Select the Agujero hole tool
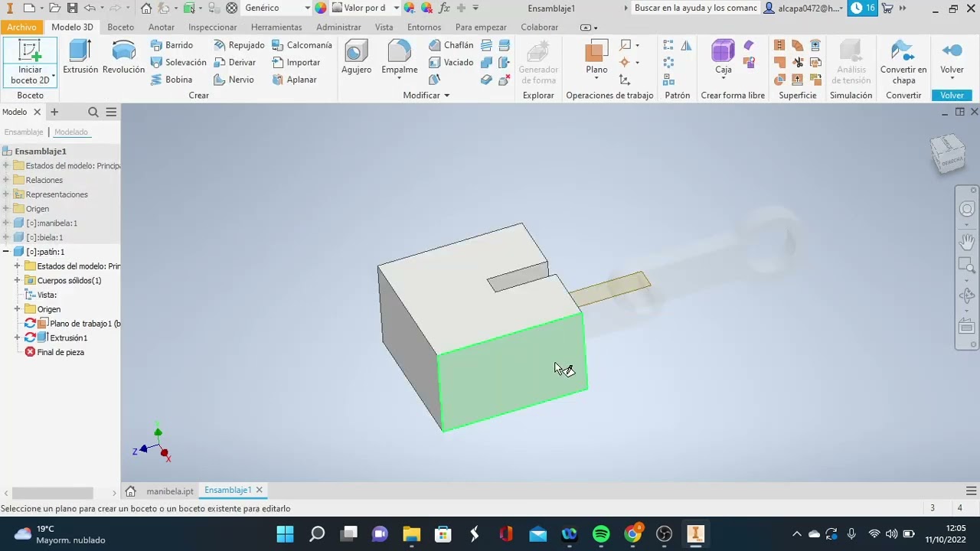The height and width of the screenshot is (551, 980). tap(356, 57)
